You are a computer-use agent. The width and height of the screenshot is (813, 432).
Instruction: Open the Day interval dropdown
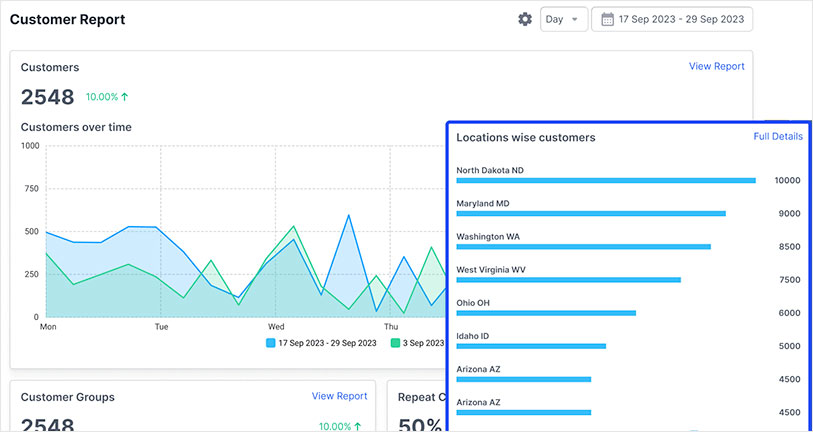coord(564,19)
